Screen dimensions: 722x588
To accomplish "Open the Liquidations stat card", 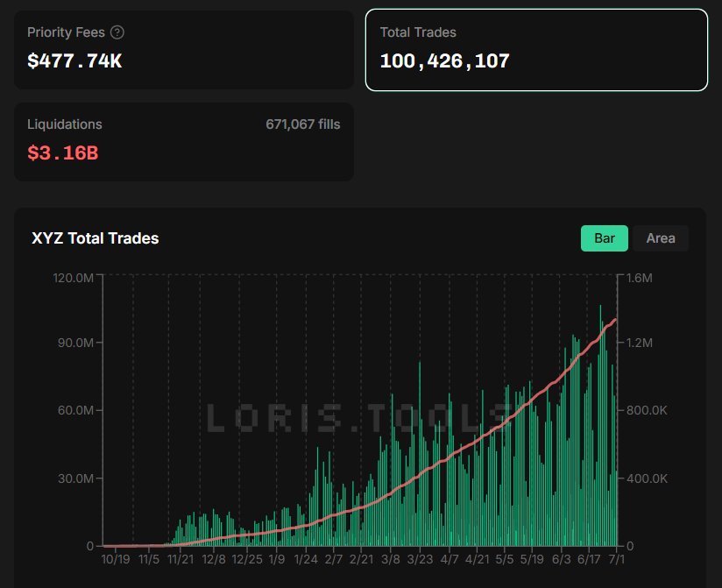I will click(184, 141).
